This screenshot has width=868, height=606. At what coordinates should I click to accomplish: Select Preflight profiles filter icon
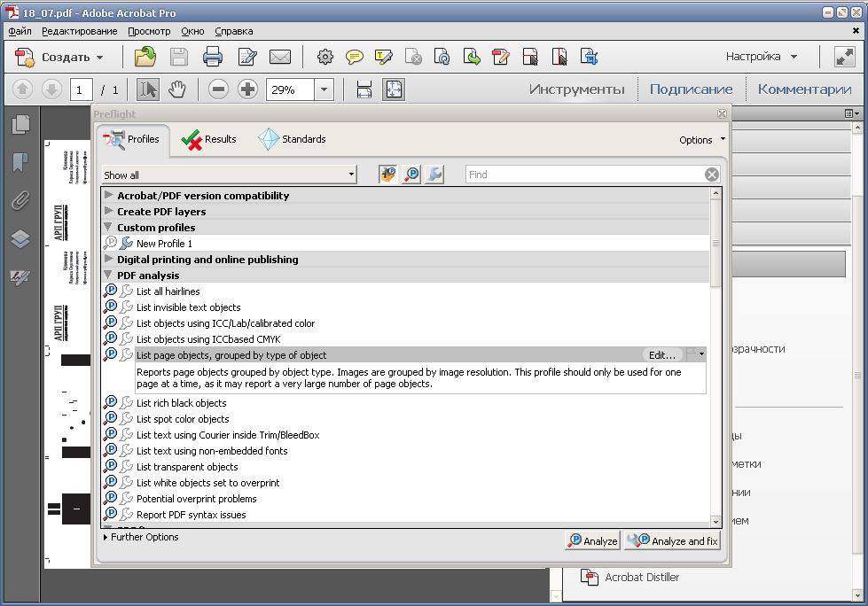(x=387, y=175)
